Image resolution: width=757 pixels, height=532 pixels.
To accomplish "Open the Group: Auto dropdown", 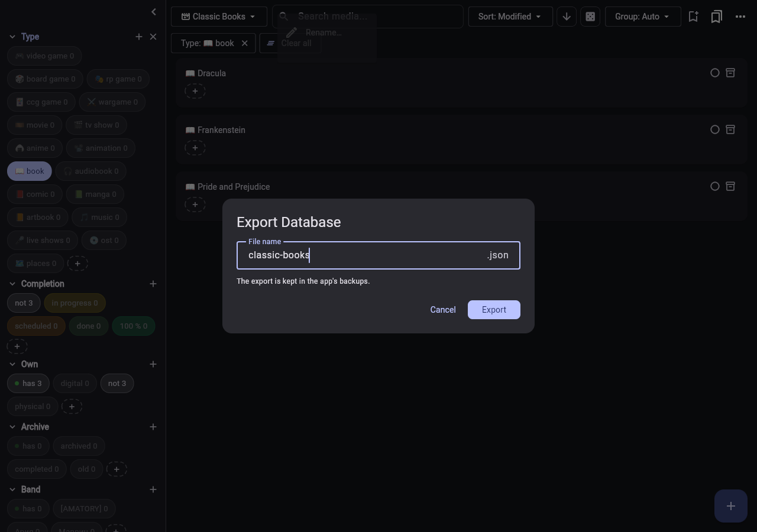I will click(643, 17).
